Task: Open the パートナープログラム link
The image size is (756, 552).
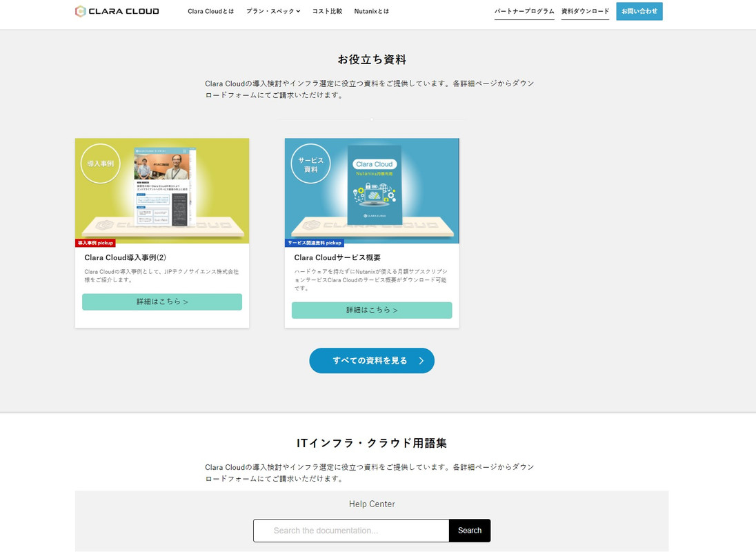Action: click(524, 11)
